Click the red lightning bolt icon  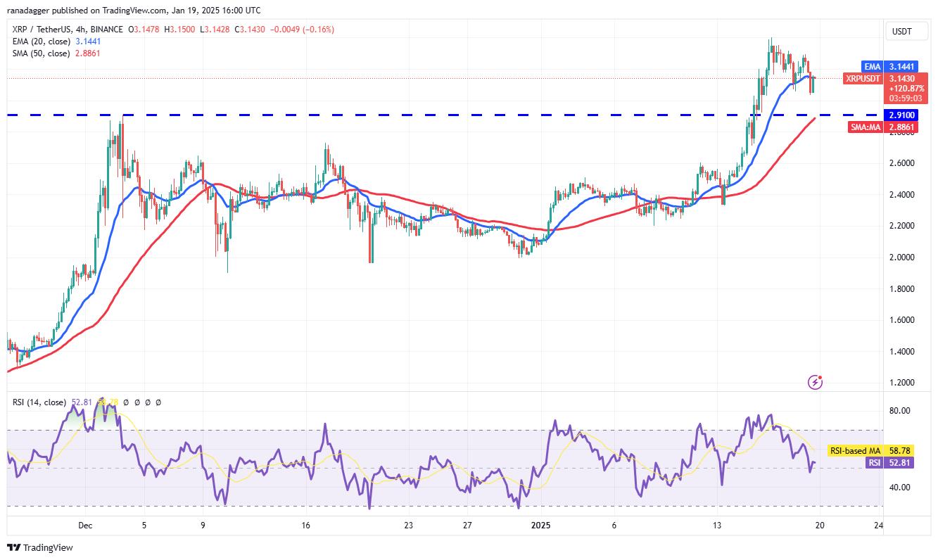click(816, 382)
